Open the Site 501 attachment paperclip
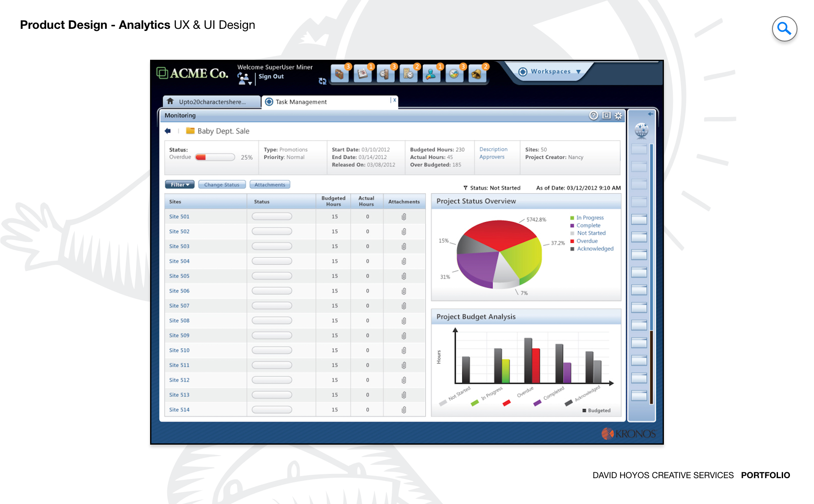 click(x=404, y=217)
